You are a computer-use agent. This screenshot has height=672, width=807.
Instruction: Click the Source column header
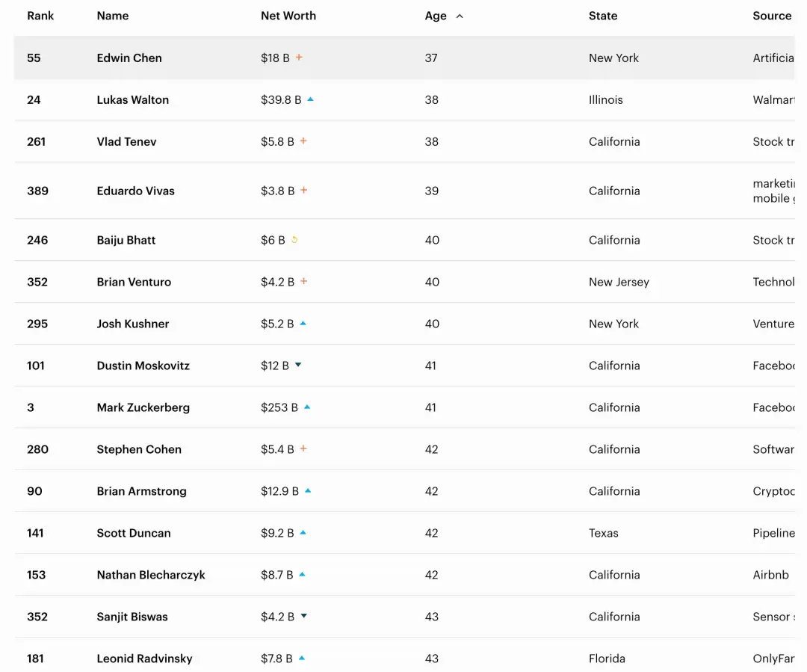(x=772, y=16)
